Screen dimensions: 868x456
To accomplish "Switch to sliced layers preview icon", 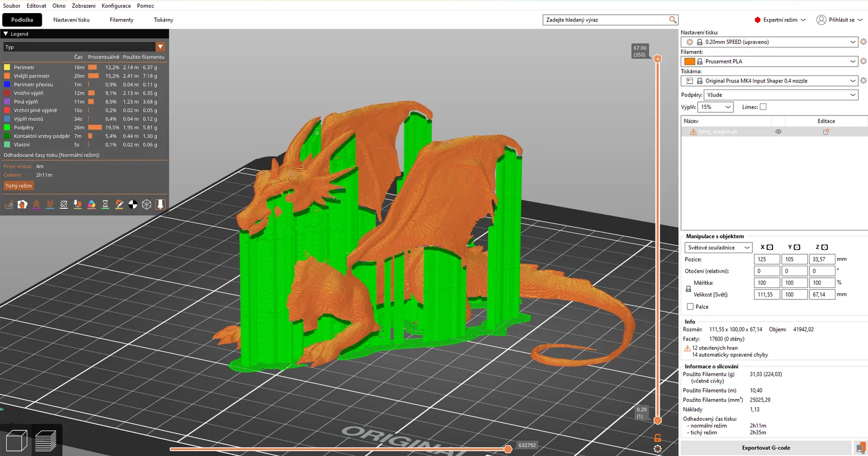I will (46, 441).
